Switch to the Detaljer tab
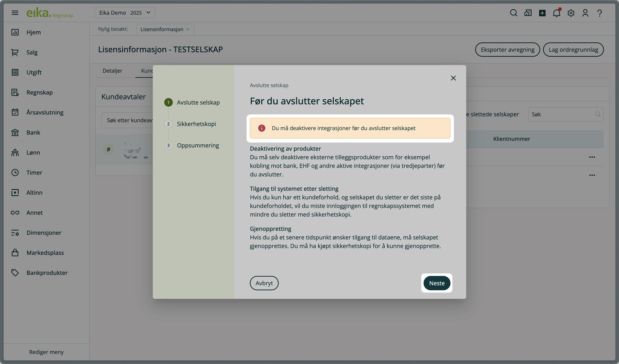The width and height of the screenshot is (619, 364). click(112, 71)
